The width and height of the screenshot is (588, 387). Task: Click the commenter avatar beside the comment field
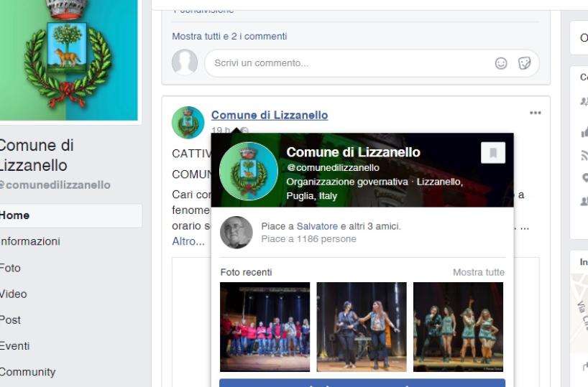coord(185,62)
